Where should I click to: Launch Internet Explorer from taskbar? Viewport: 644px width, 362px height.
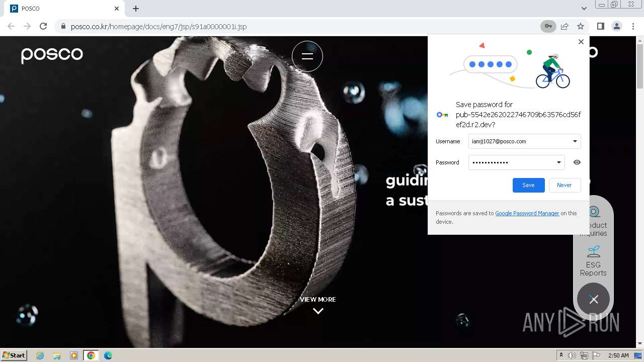[x=40, y=355]
